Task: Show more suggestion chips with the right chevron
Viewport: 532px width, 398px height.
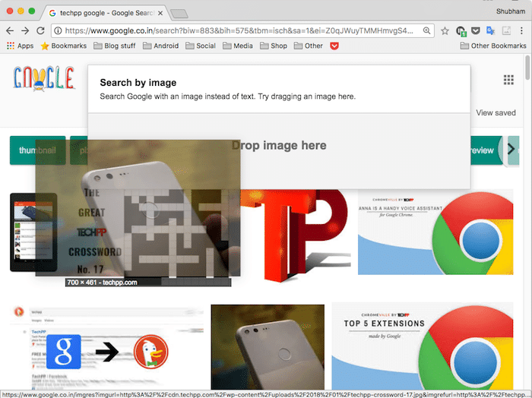Action: 511,149
